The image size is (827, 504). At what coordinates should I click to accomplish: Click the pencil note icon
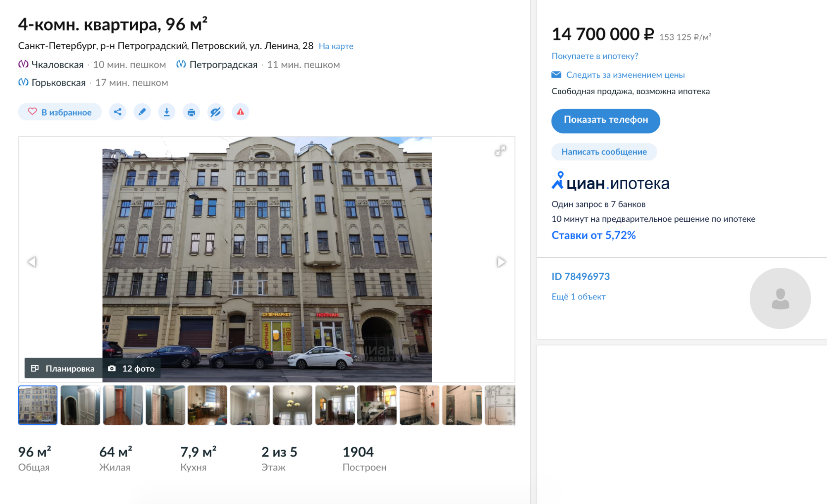click(142, 112)
